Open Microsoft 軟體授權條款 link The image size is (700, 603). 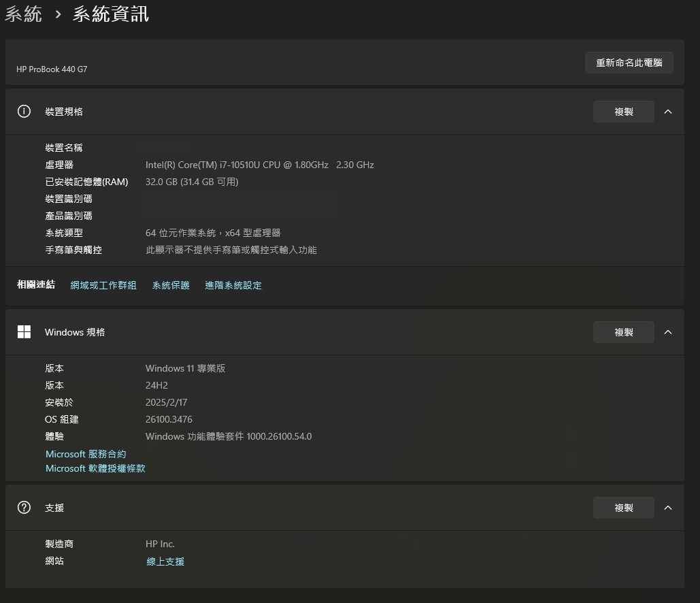coord(95,468)
